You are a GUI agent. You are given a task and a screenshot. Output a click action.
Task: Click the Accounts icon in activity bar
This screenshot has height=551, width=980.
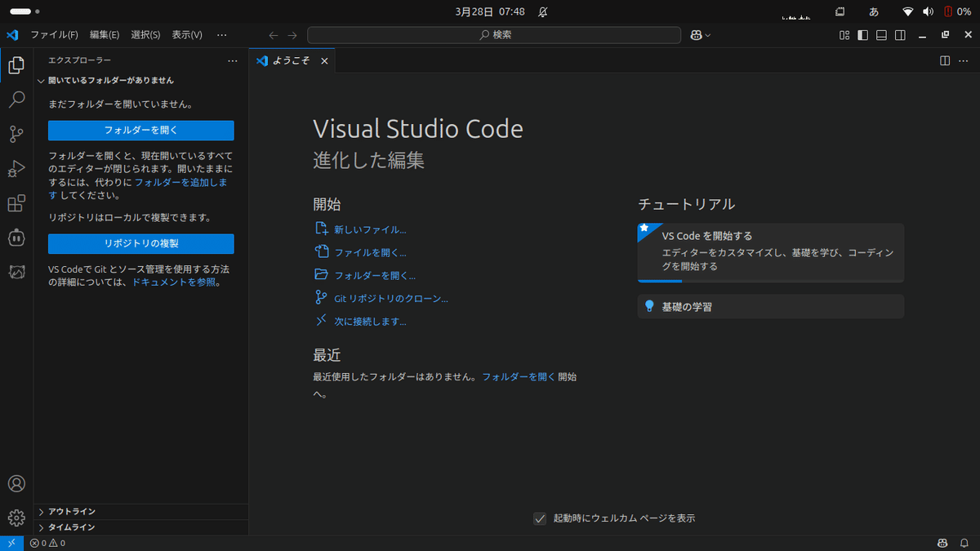[16, 483]
